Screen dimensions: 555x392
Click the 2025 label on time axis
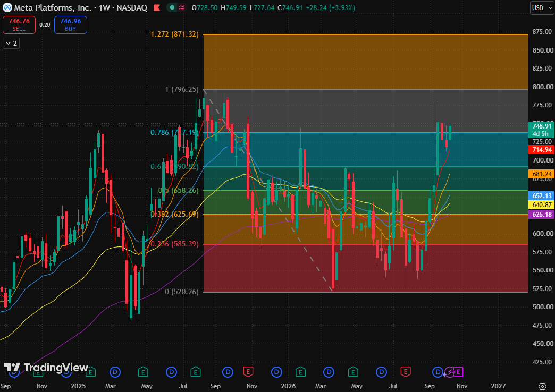coord(78,386)
